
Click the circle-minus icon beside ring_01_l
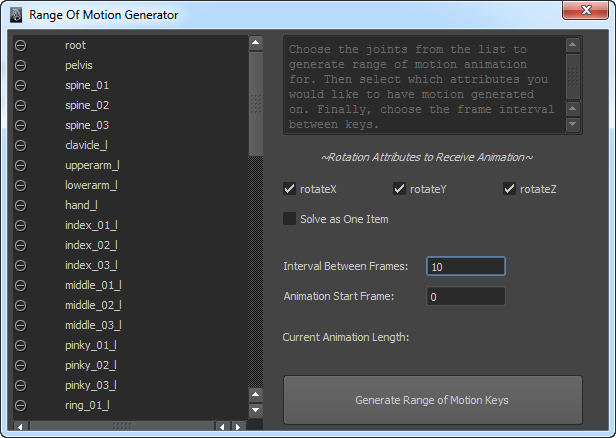(20, 405)
